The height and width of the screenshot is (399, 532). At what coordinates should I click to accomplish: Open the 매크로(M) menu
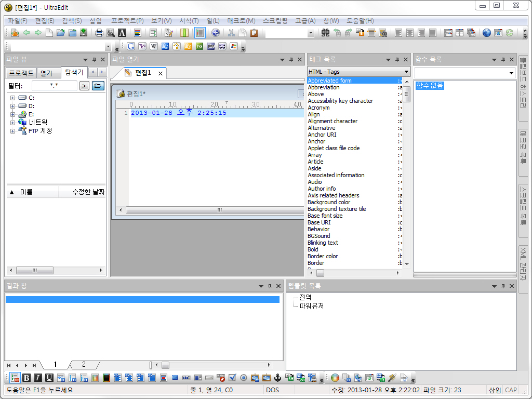[241, 21]
